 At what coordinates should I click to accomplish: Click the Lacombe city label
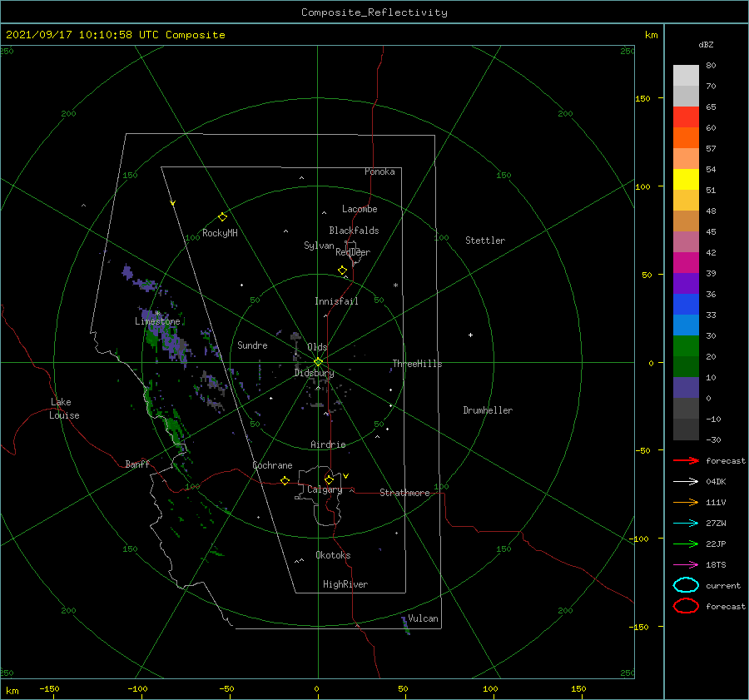click(360, 209)
